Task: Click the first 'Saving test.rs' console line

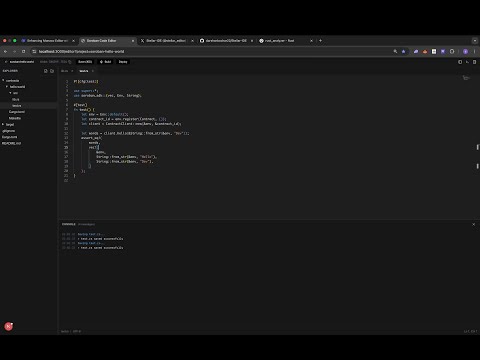Action: click(x=91, y=234)
